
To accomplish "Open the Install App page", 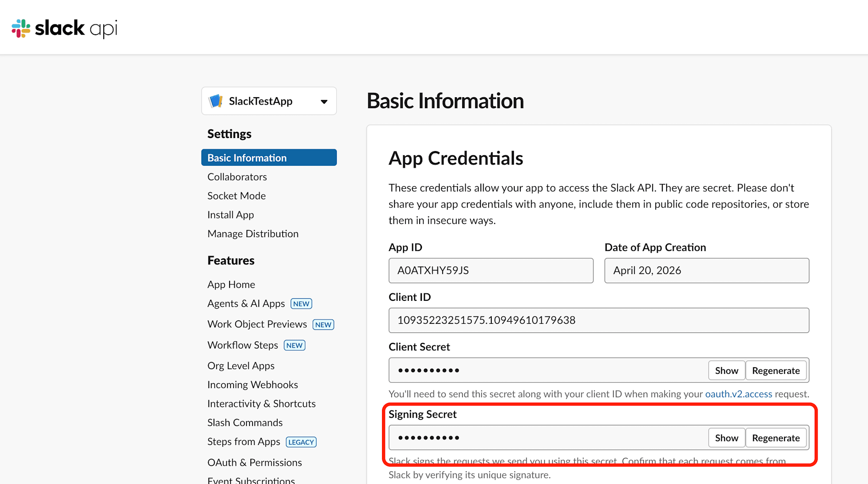I will tap(230, 215).
